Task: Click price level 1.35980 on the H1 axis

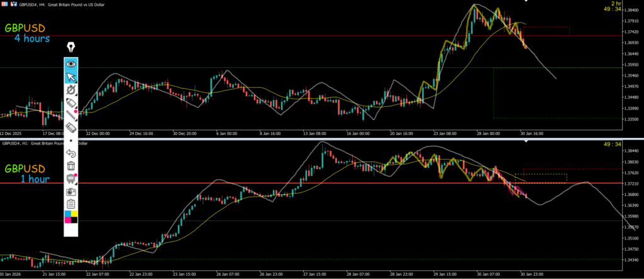Action: pyautogui.click(x=631, y=216)
